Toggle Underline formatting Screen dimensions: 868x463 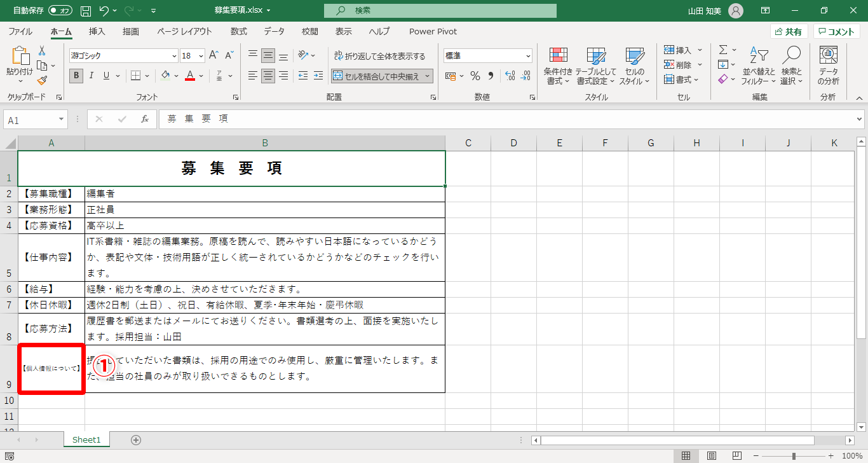(106, 76)
